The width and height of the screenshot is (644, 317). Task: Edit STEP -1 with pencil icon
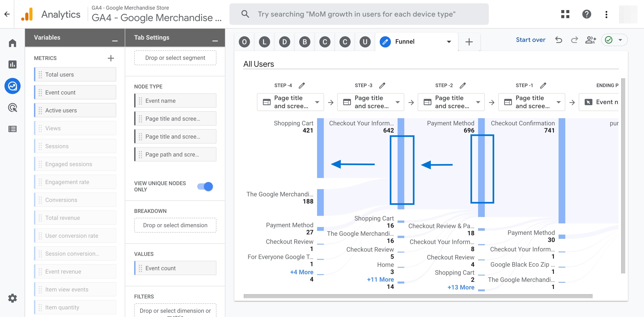(543, 86)
